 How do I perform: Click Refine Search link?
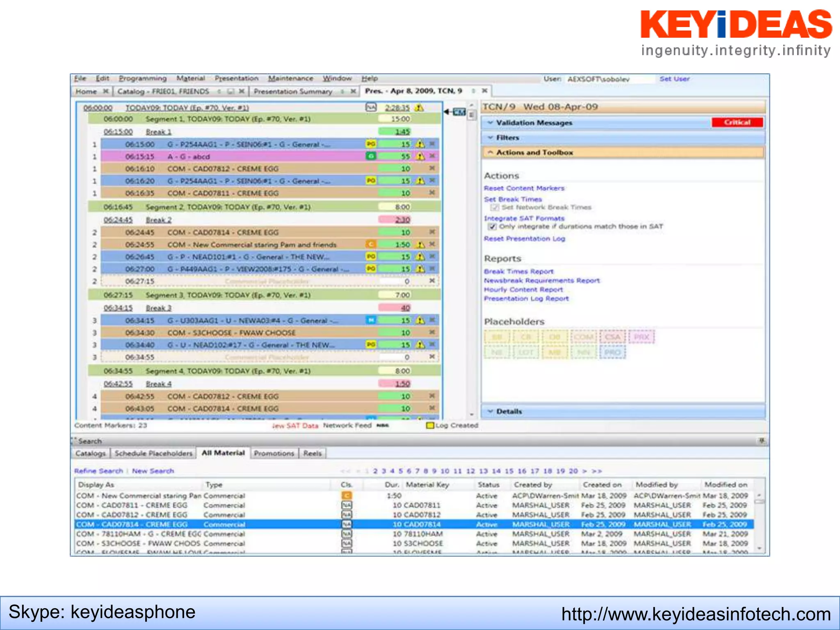(98, 471)
